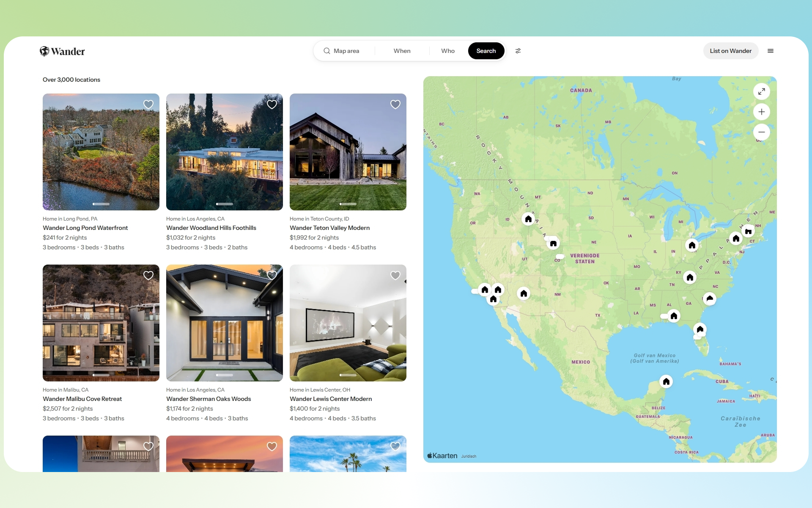Click the Juridisch link on the map
This screenshot has height=508, width=812.
(469, 456)
